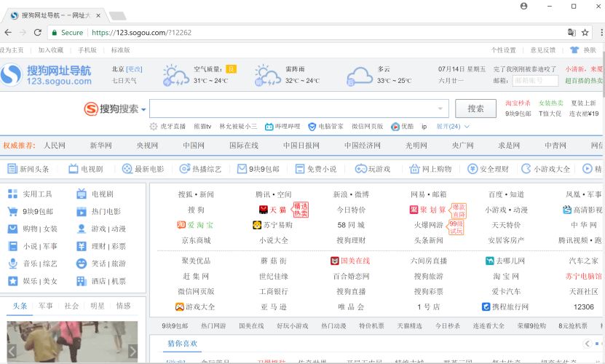
Task: Click the 搜索 search button
Action: coord(475,108)
